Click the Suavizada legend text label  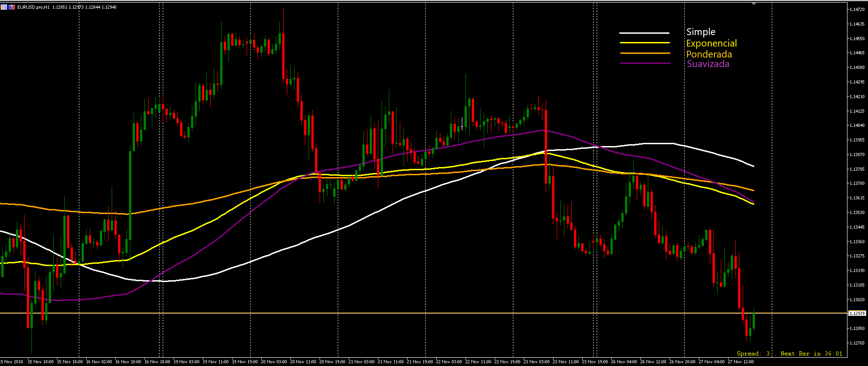(x=708, y=64)
